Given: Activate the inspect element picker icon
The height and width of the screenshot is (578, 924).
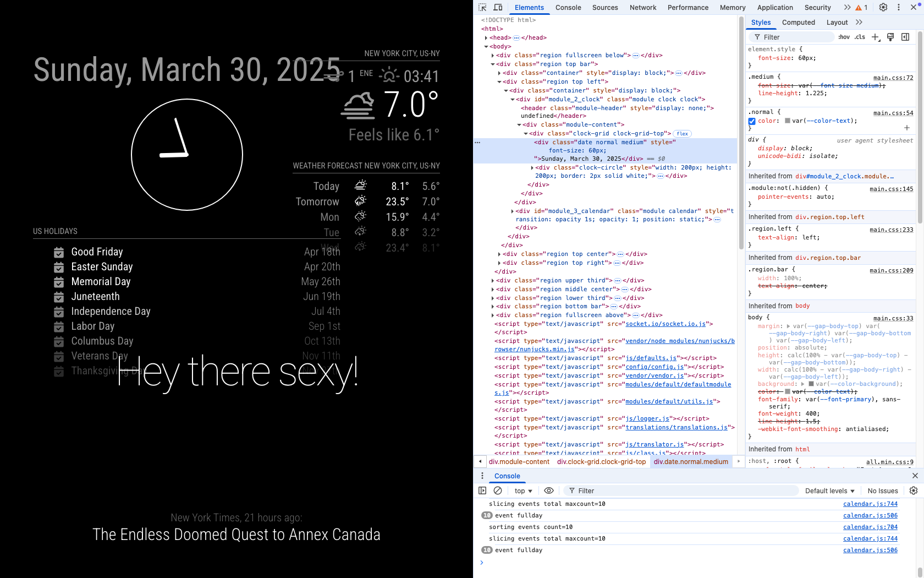Looking at the screenshot, I should click(x=482, y=7).
